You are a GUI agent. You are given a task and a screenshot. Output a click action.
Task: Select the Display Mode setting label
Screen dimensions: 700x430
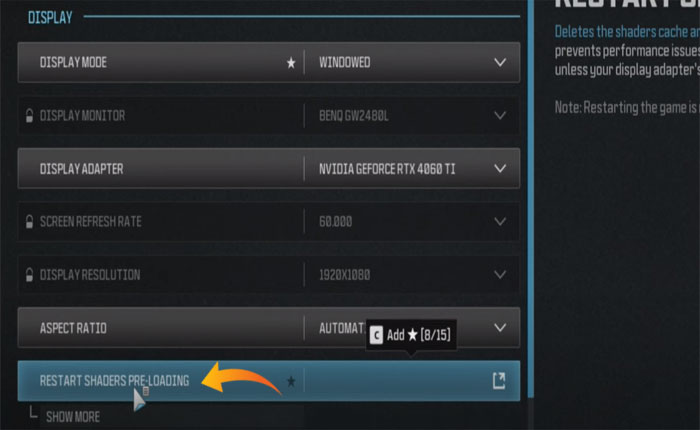[x=73, y=63]
